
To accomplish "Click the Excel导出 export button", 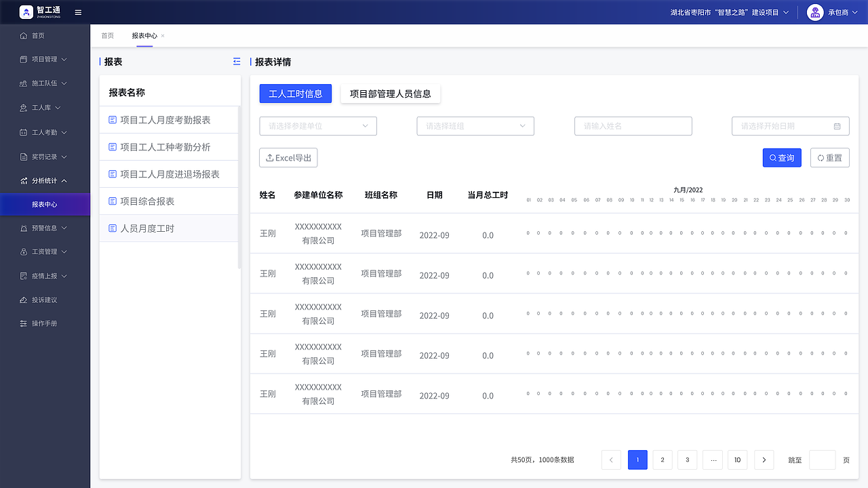I will pyautogui.click(x=288, y=157).
